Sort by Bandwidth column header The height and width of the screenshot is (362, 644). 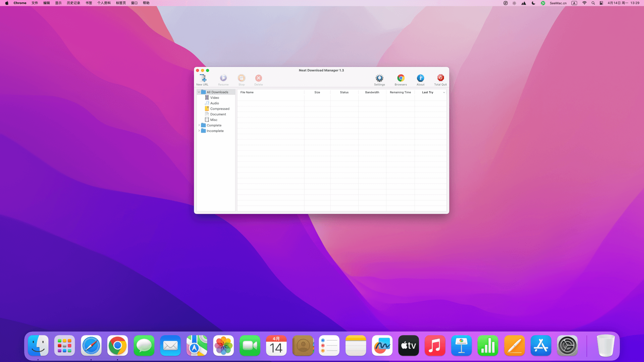click(372, 92)
